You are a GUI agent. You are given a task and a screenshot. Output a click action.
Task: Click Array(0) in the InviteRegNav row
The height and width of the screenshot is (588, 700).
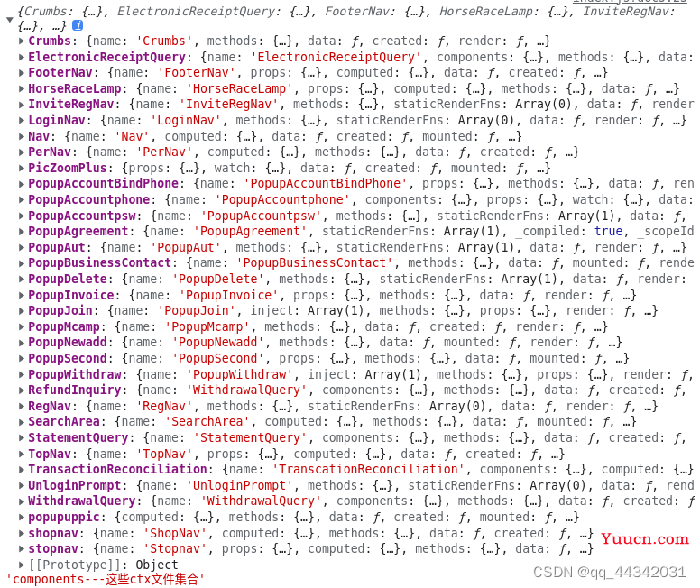pyautogui.click(x=543, y=105)
